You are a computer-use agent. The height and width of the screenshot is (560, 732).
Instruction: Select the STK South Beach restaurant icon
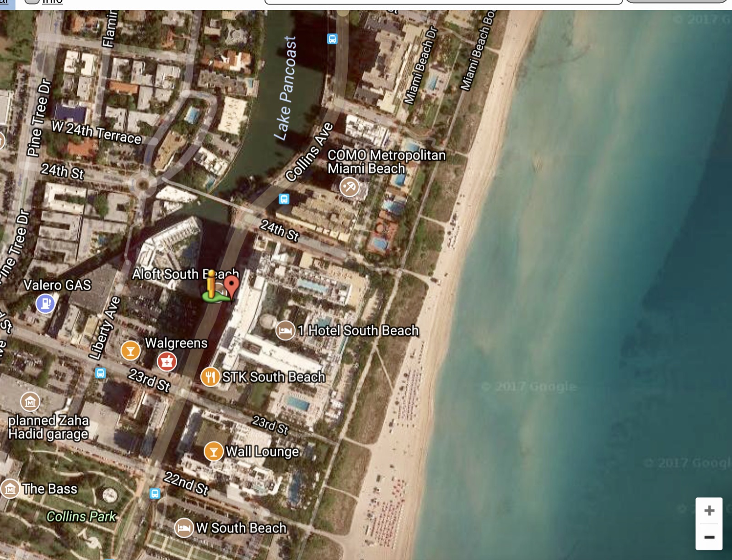(x=210, y=377)
